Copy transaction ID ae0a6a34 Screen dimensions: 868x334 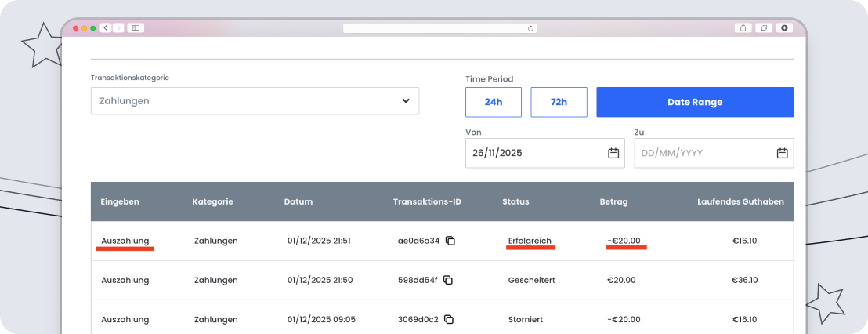[450, 241]
